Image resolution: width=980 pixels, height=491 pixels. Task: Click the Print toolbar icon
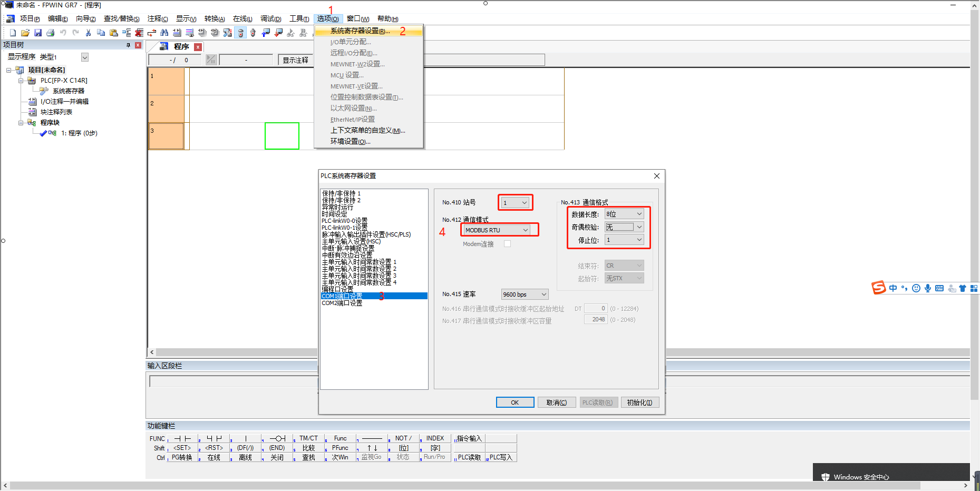[x=51, y=33]
